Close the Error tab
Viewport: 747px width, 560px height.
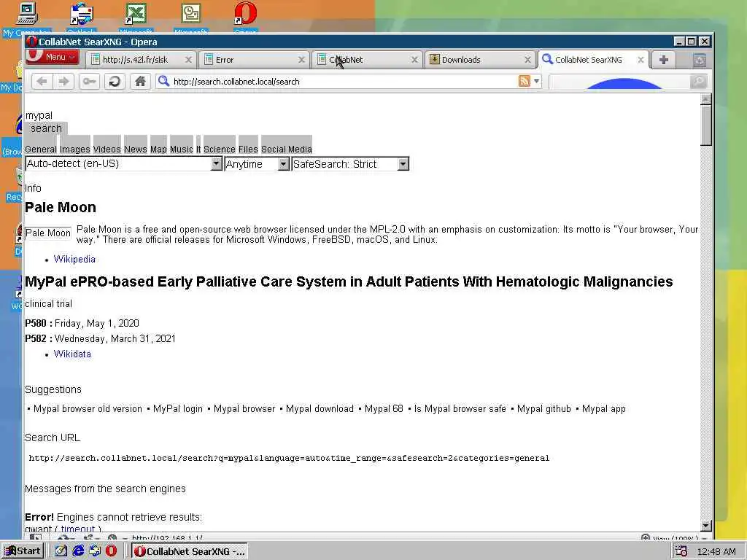pos(301,60)
